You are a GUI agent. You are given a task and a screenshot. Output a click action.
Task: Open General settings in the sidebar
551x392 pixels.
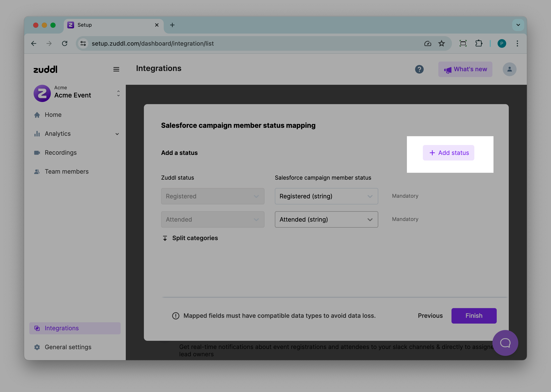click(68, 347)
